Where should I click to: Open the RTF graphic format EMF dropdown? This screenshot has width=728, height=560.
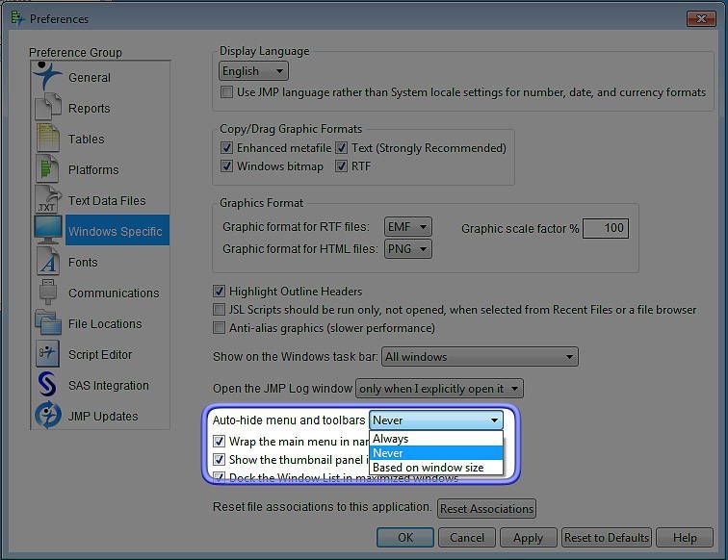click(408, 227)
